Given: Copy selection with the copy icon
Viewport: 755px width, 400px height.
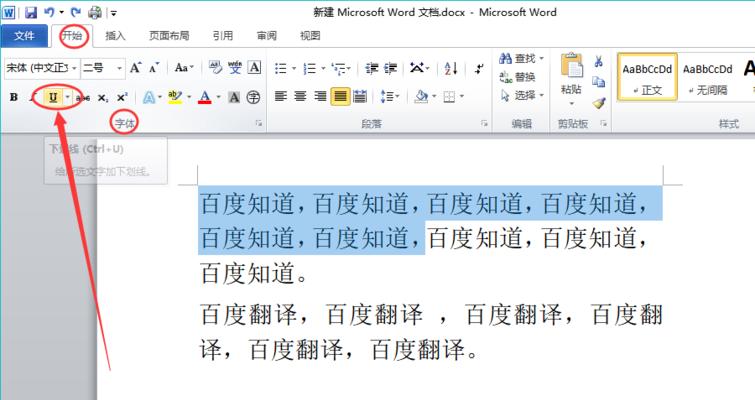Looking at the screenshot, I should (599, 82).
